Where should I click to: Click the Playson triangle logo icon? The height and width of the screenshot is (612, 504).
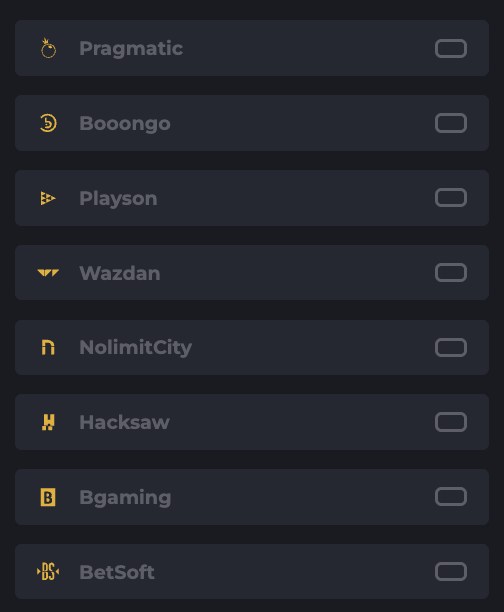(48, 198)
